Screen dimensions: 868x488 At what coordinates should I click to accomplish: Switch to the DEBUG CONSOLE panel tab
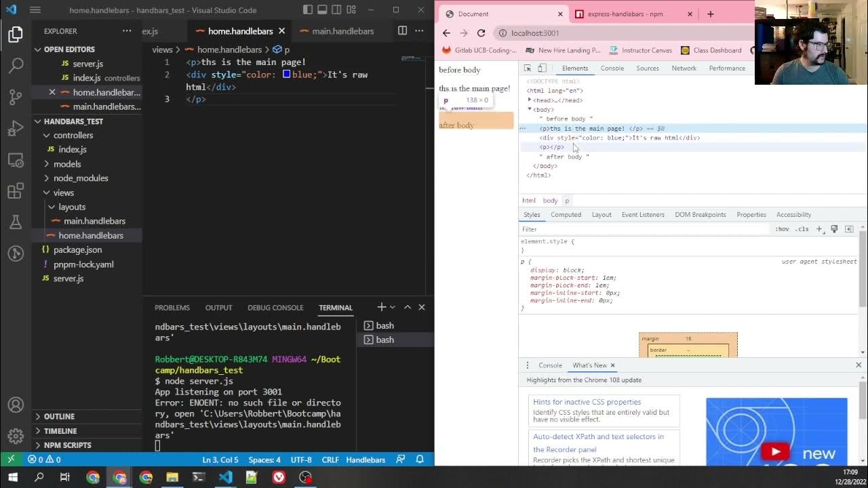click(275, 308)
